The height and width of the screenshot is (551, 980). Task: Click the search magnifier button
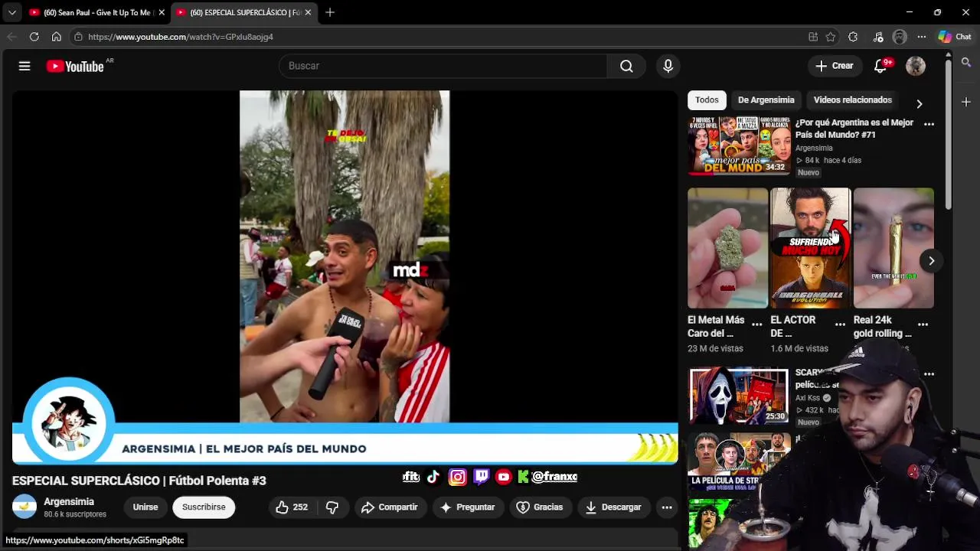pyautogui.click(x=626, y=67)
